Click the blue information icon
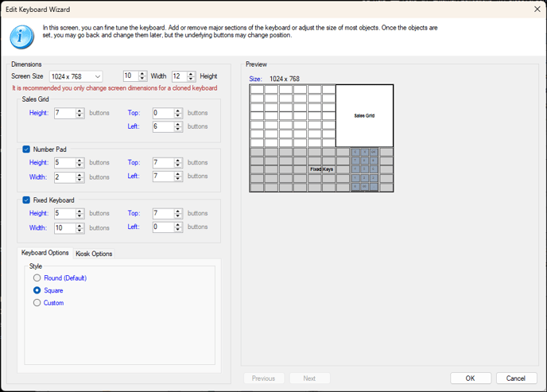 coord(21,37)
